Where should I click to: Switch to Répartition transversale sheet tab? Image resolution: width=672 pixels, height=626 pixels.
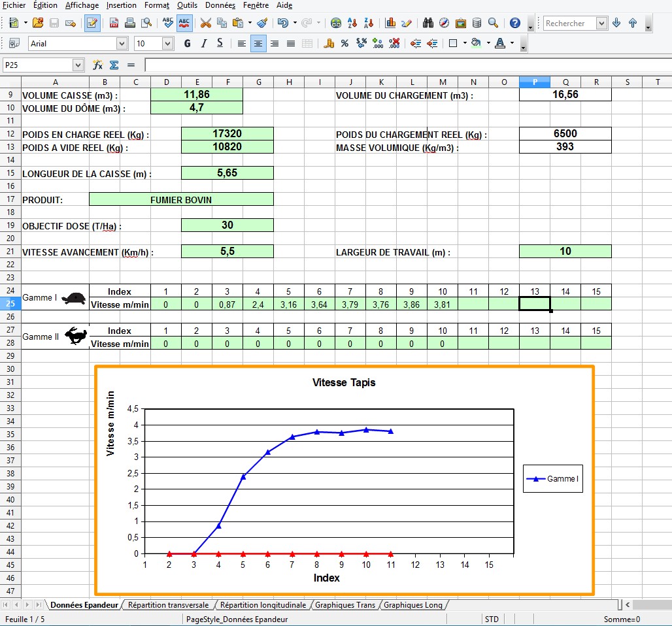pos(169,605)
